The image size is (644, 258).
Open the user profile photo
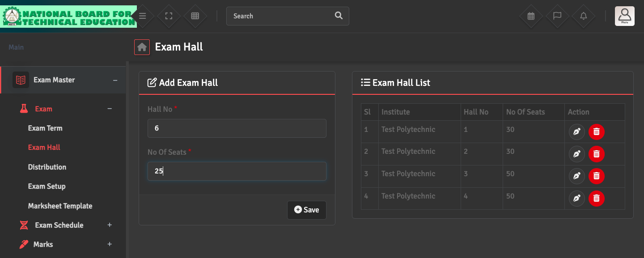point(624,16)
